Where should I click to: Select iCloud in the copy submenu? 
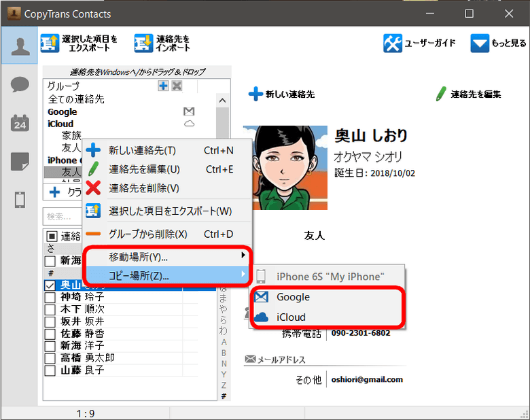pos(327,317)
